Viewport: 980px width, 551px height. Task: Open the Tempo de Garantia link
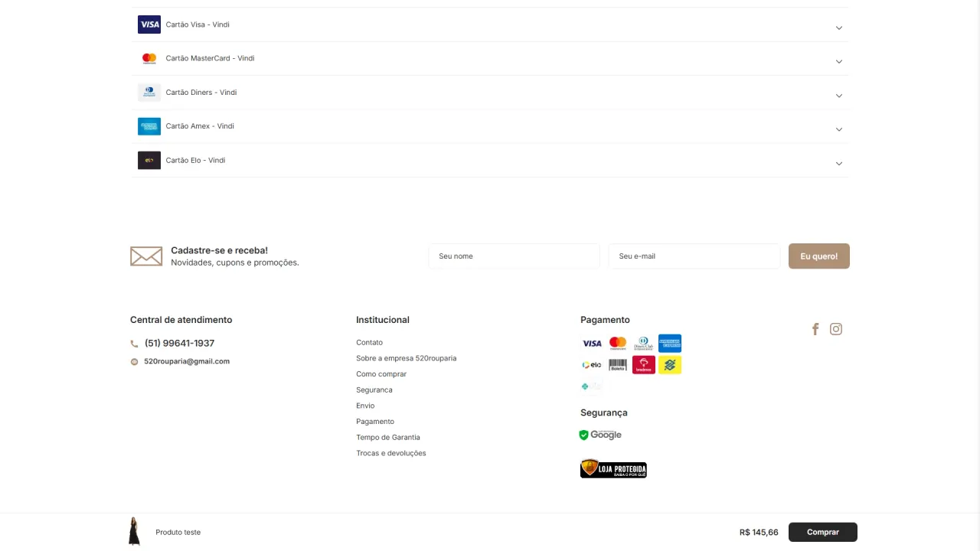coord(388,438)
